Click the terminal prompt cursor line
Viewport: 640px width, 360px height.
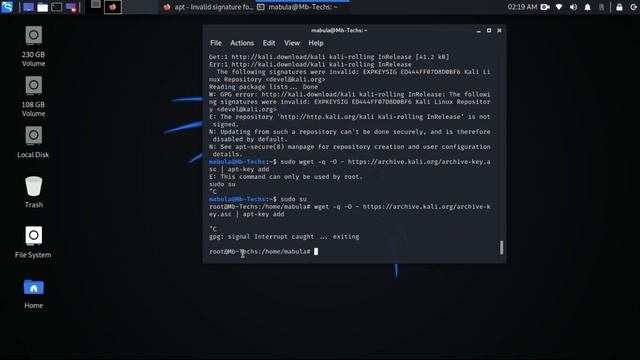(263, 251)
